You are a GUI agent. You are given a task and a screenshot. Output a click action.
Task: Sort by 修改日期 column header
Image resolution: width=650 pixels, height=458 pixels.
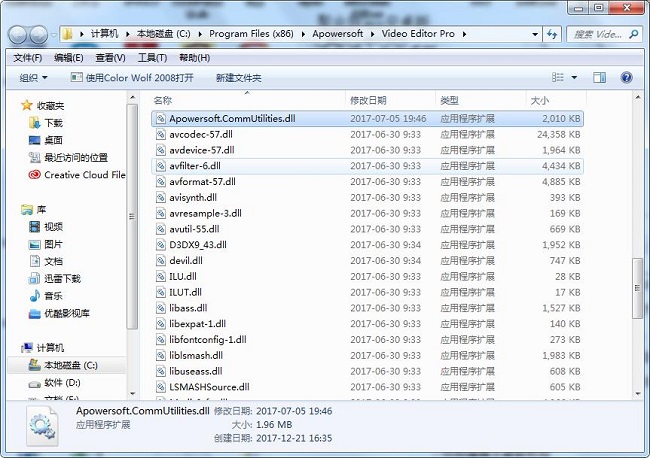390,100
